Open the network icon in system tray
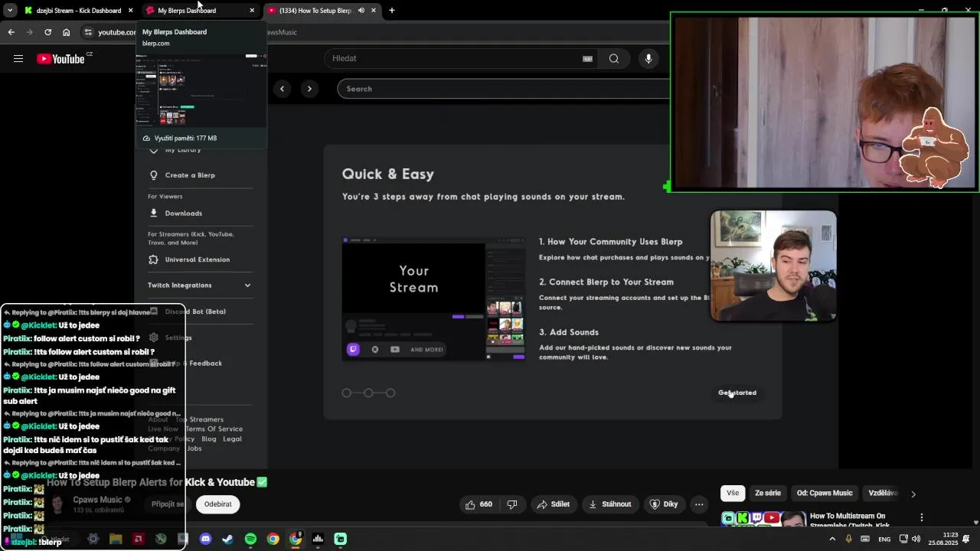 (x=903, y=539)
